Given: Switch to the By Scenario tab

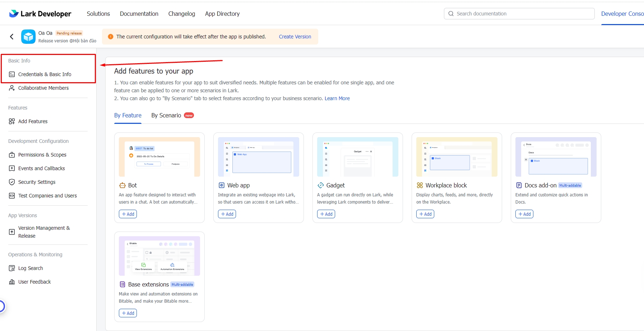Looking at the screenshot, I should pyautogui.click(x=166, y=115).
